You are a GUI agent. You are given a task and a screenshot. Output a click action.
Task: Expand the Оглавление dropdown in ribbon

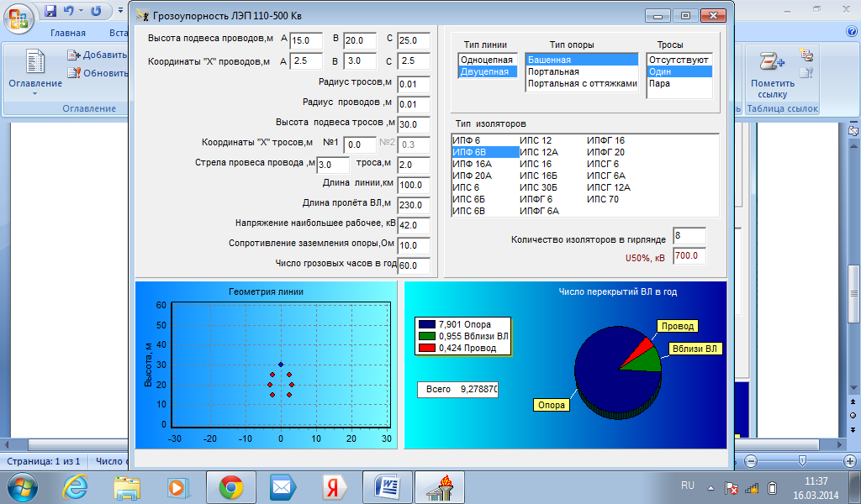click(x=34, y=94)
